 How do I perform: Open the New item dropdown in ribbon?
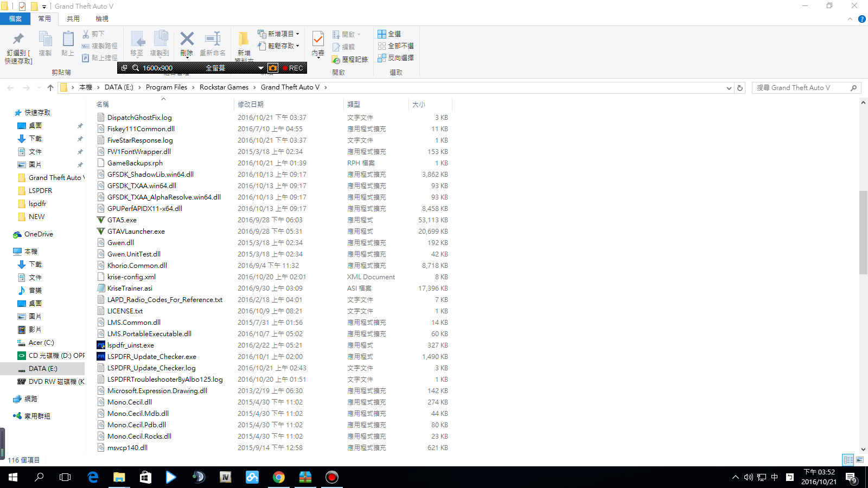[278, 34]
